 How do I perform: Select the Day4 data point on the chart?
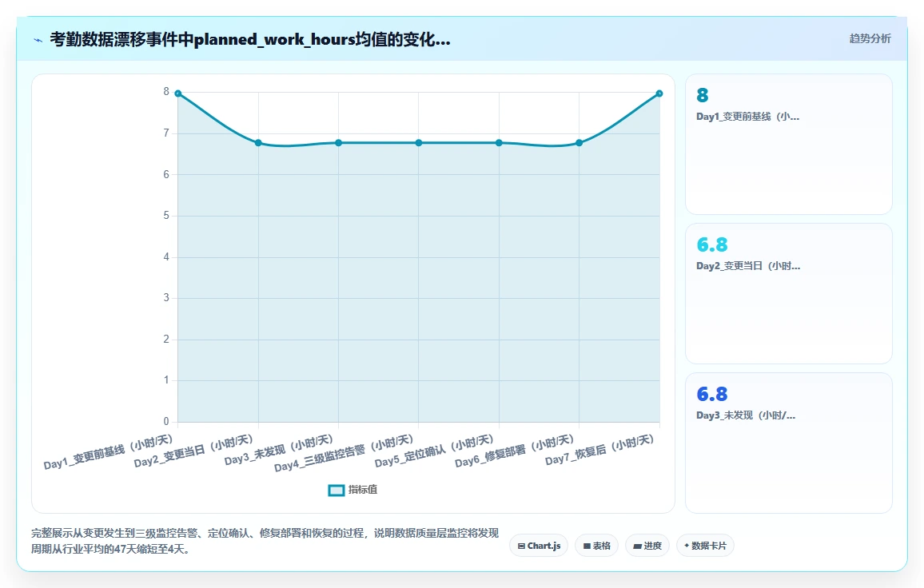coord(418,142)
